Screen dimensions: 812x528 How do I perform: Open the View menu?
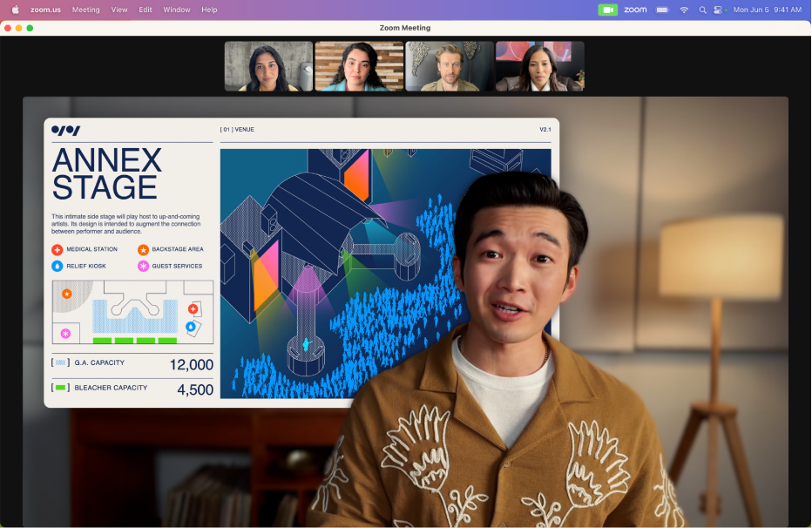tap(119, 10)
